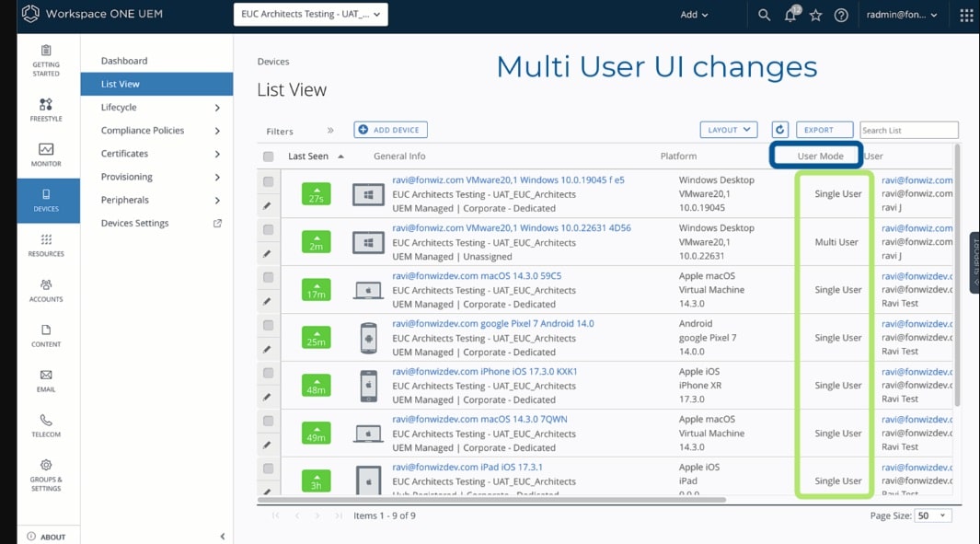
Task: Open Devices Settings external link icon
Action: coord(217,224)
